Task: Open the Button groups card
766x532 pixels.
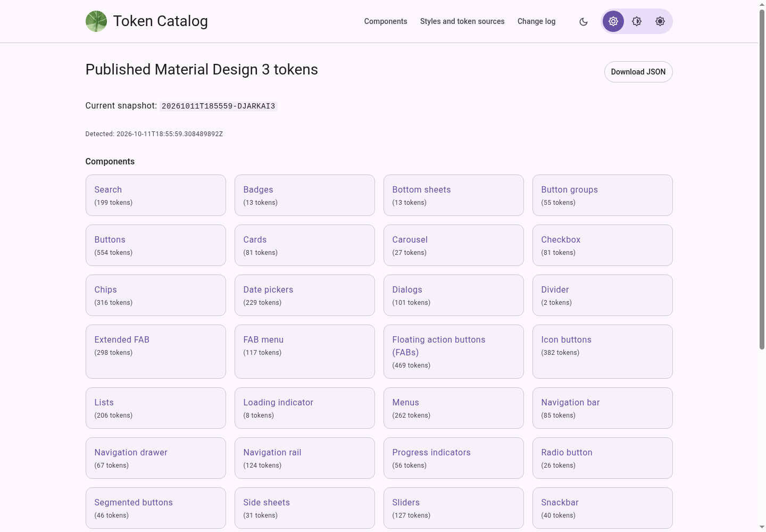Action: [603, 195]
